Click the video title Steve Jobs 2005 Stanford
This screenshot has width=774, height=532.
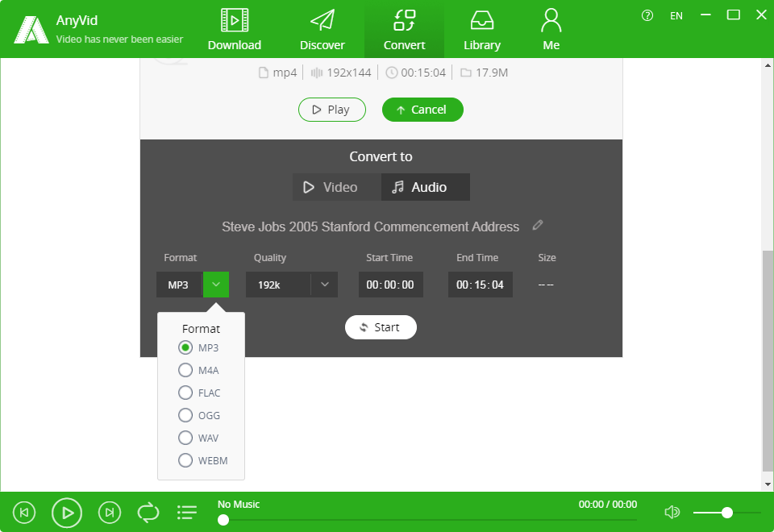[x=370, y=227]
